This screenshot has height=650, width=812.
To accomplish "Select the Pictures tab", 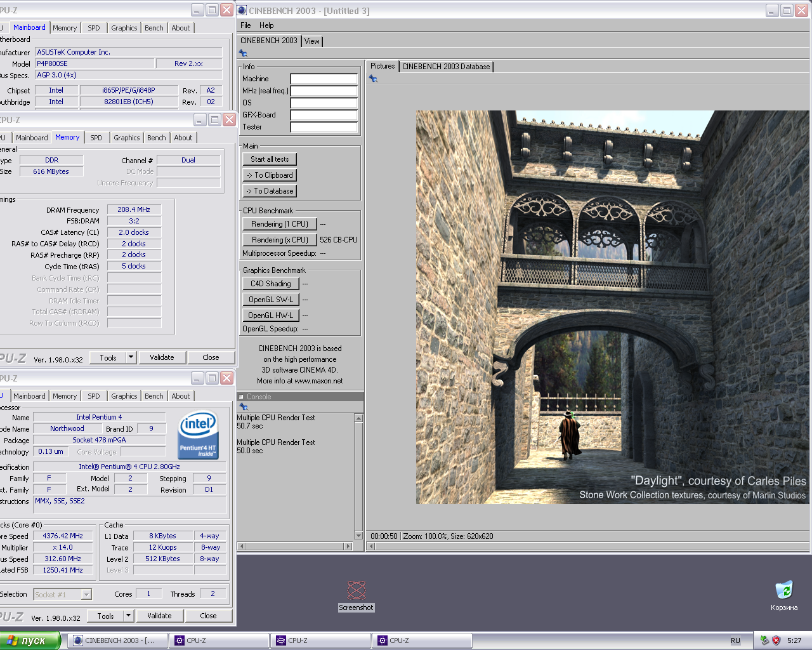I will click(x=383, y=66).
